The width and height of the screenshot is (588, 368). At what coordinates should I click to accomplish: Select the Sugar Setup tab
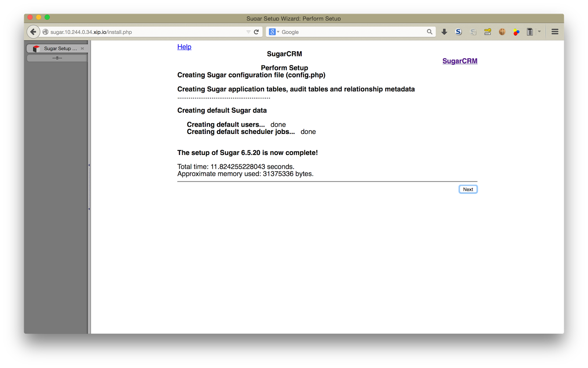coord(57,49)
